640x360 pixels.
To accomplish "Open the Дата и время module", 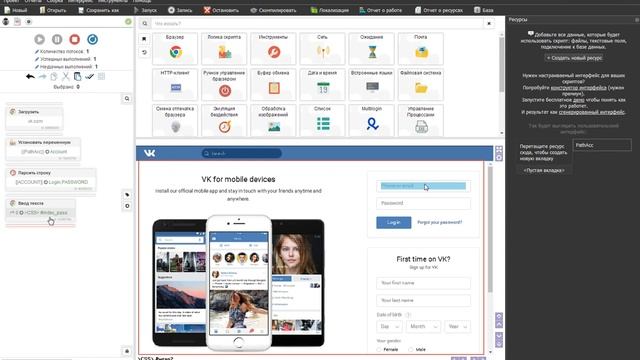I will [x=322, y=84].
